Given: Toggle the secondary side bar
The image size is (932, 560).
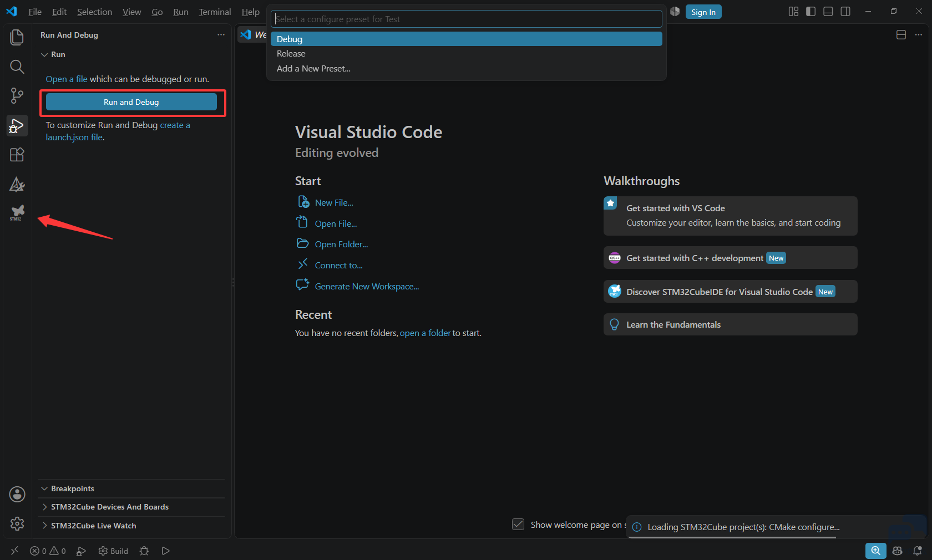Looking at the screenshot, I should (845, 12).
